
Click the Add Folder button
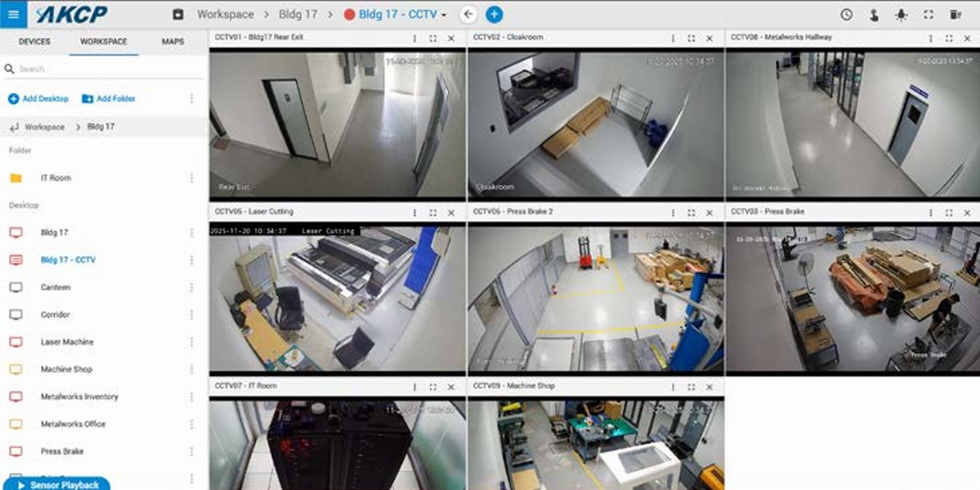click(x=108, y=99)
